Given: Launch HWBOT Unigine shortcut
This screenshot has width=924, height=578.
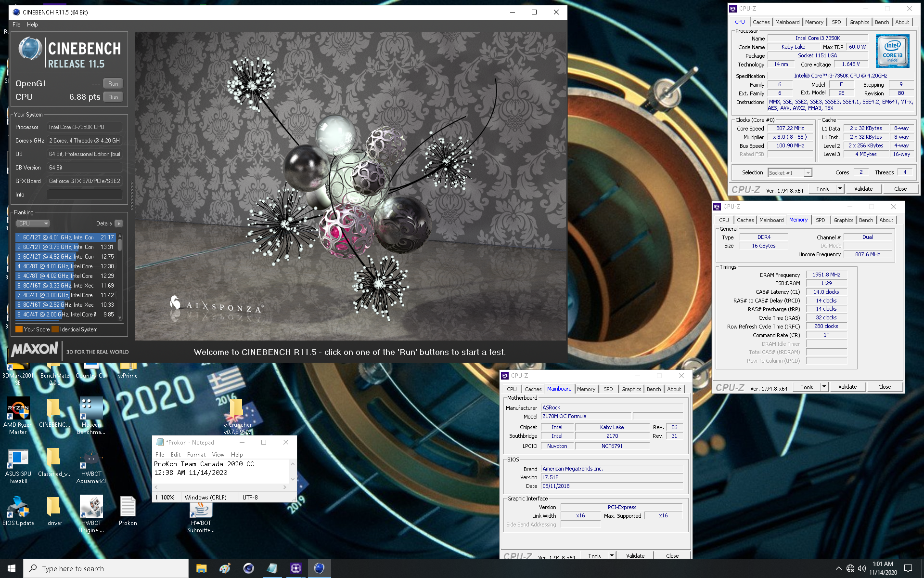Looking at the screenshot, I should click(91, 514).
